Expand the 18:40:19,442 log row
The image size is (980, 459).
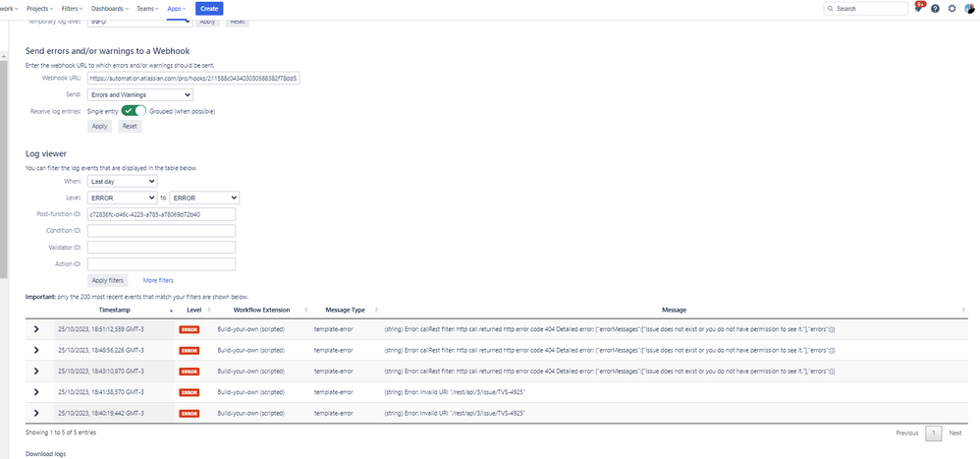(x=36, y=414)
